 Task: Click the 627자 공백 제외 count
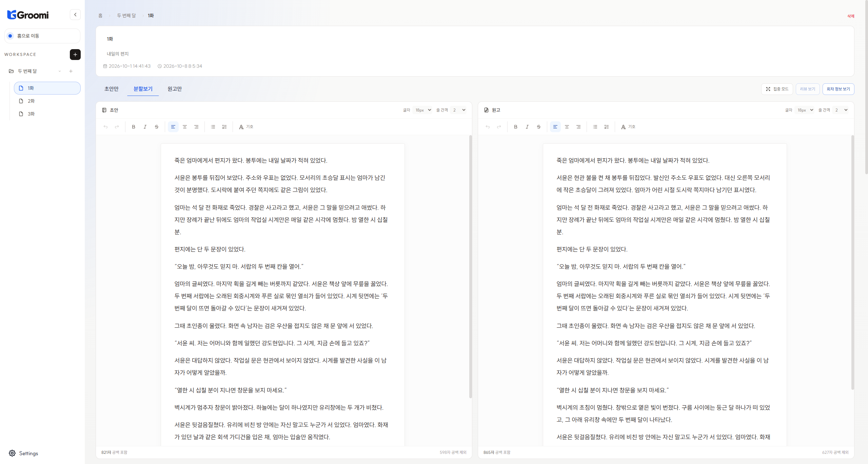[x=835, y=452]
